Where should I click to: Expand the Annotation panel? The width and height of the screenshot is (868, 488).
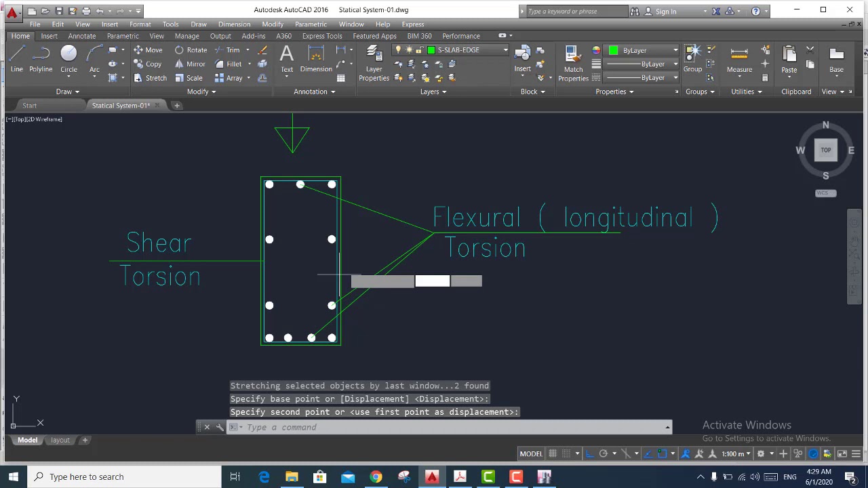(x=314, y=91)
